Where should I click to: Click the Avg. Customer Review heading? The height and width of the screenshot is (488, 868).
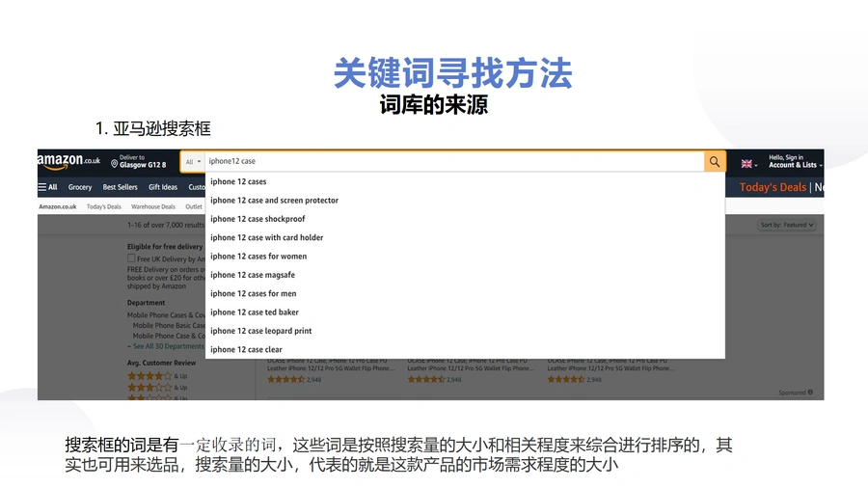(x=161, y=363)
